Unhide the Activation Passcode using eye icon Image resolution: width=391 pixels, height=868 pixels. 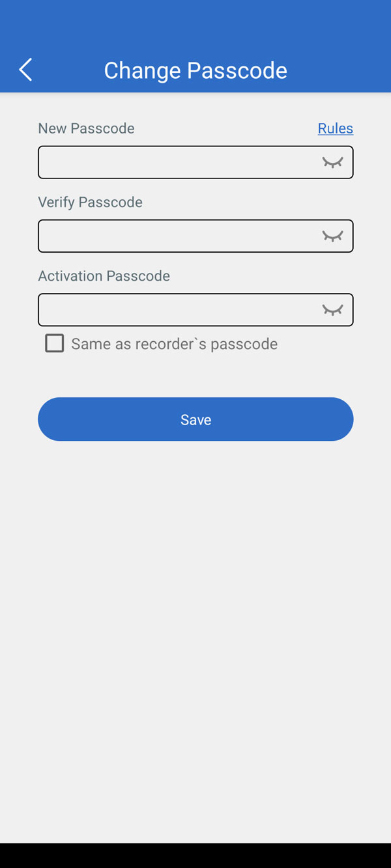[332, 309]
